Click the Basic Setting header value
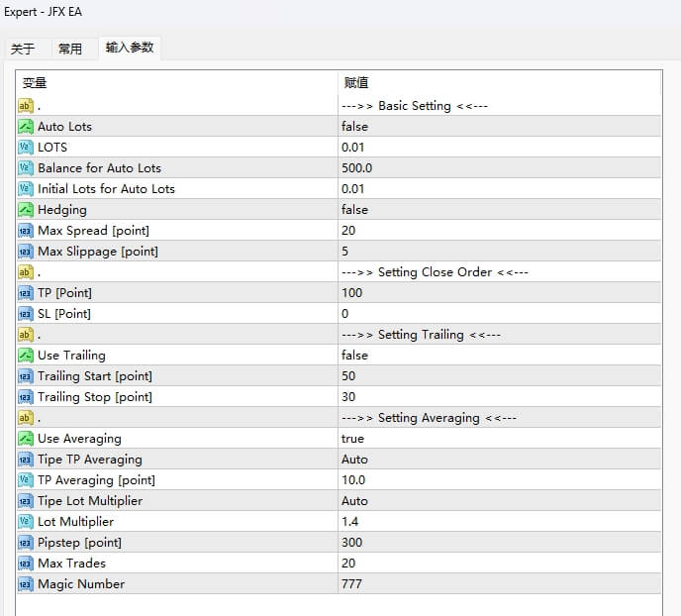681x616 pixels. (x=415, y=106)
